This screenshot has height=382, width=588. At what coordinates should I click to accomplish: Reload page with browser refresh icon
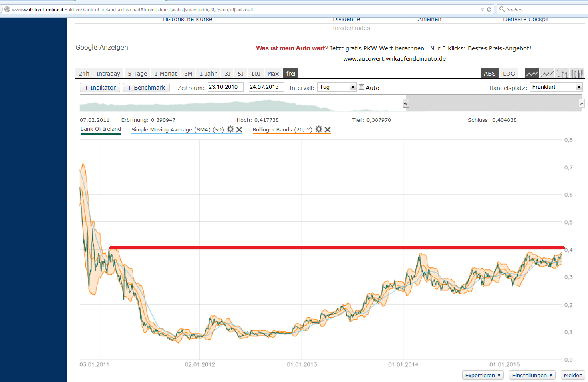point(489,9)
